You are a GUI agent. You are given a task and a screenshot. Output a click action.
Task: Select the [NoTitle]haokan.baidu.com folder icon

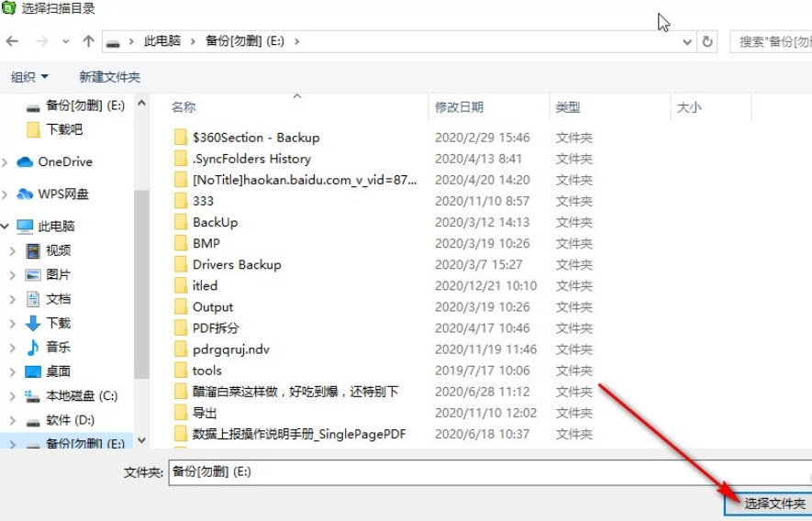181,180
